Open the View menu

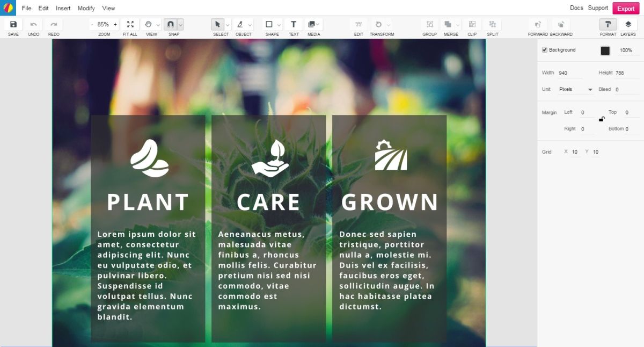coord(108,8)
